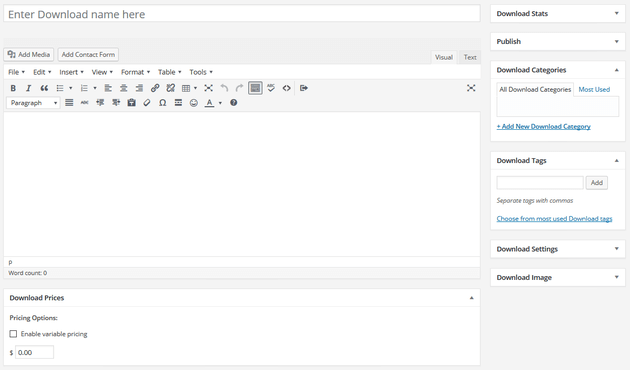Redo the last edit
The height and width of the screenshot is (370, 630).
point(239,88)
